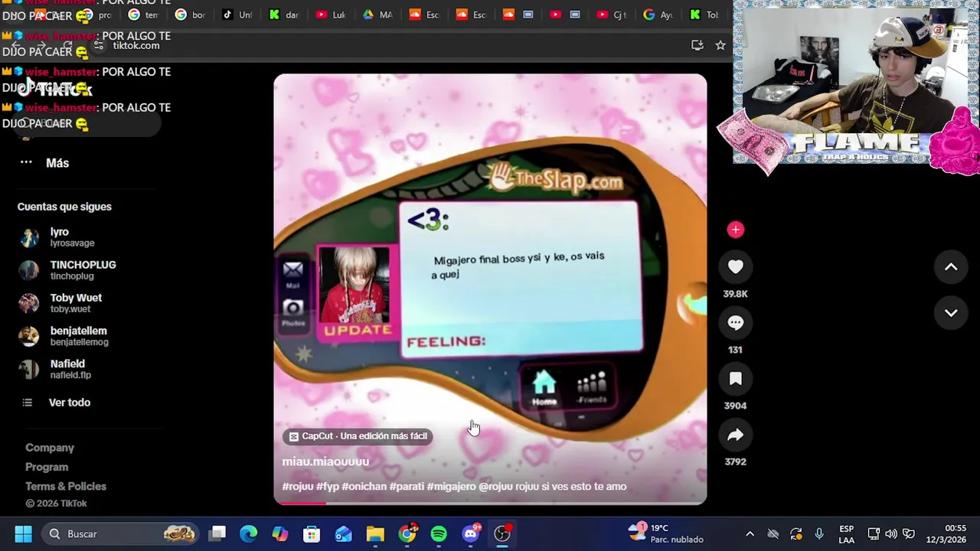The height and width of the screenshot is (551, 980).
Task: Open File Explorer from the taskbar
Action: 375,533
